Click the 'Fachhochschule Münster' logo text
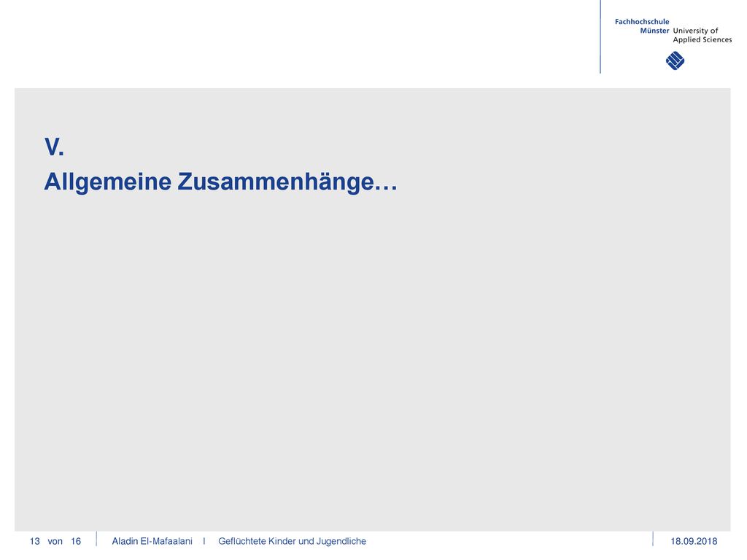 (x=642, y=26)
